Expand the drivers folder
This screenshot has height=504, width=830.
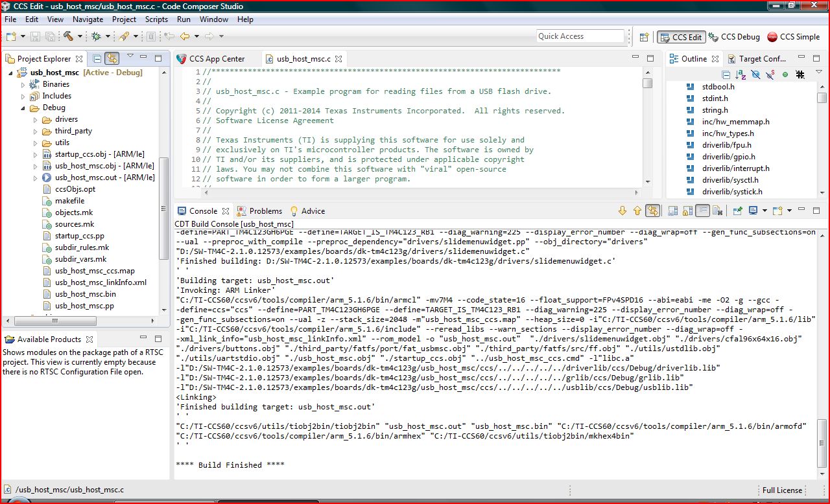36,119
